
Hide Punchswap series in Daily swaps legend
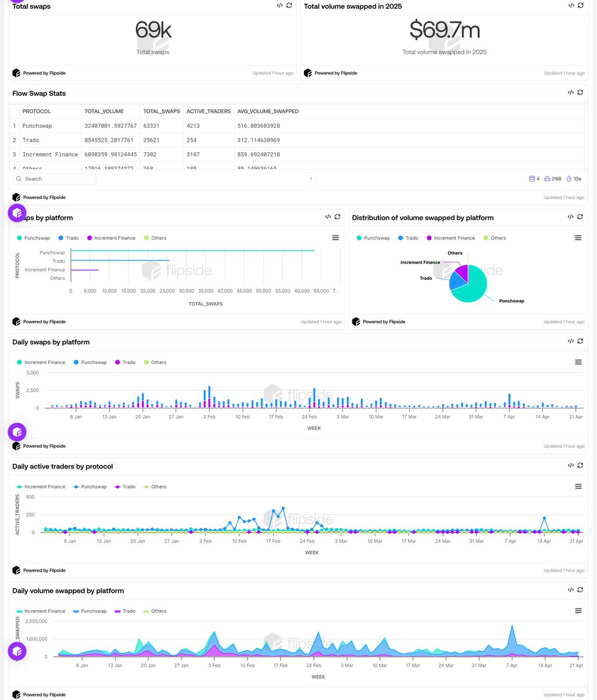pyautogui.click(x=90, y=362)
